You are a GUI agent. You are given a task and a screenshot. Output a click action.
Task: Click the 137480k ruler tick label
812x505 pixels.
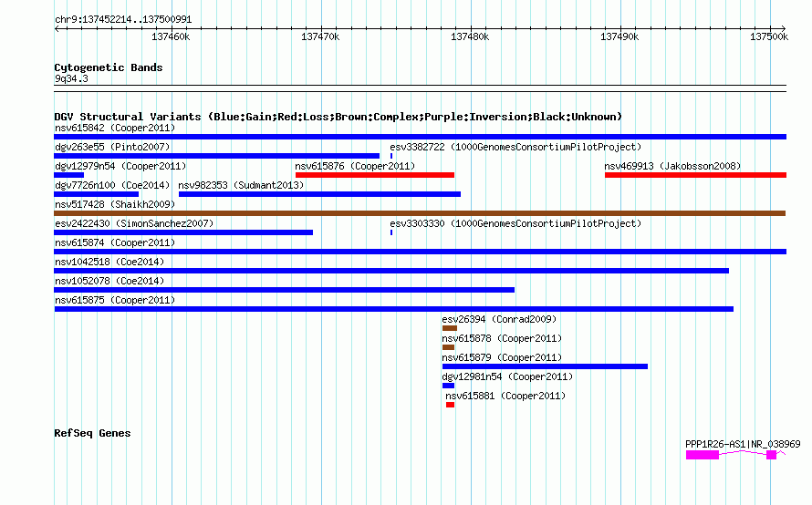(x=470, y=36)
